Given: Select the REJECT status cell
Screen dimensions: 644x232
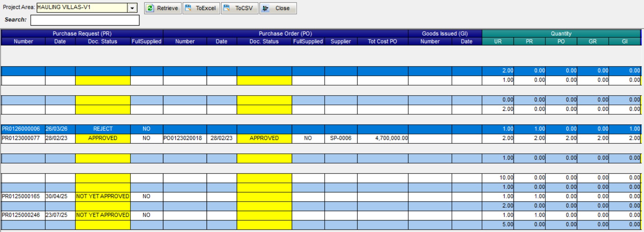Looking at the screenshot, I should pyautogui.click(x=103, y=129).
